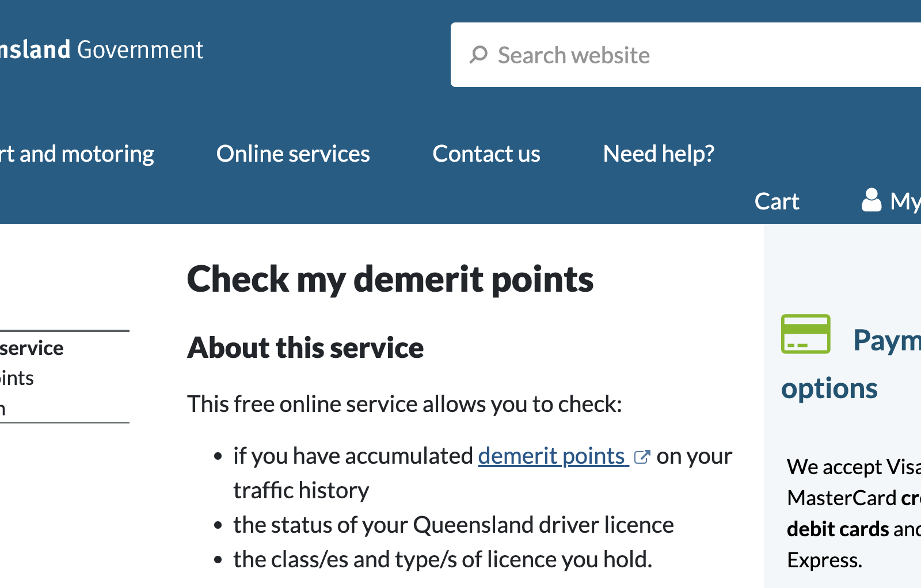Click the Check my demerit points heading
Image resolution: width=921 pixels, height=588 pixels.
390,279
